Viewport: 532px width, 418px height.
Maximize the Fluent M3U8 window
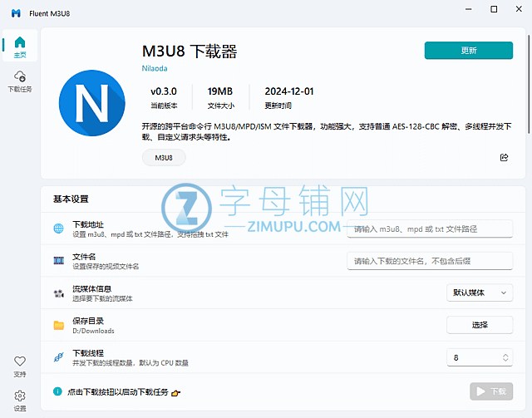coord(494,9)
